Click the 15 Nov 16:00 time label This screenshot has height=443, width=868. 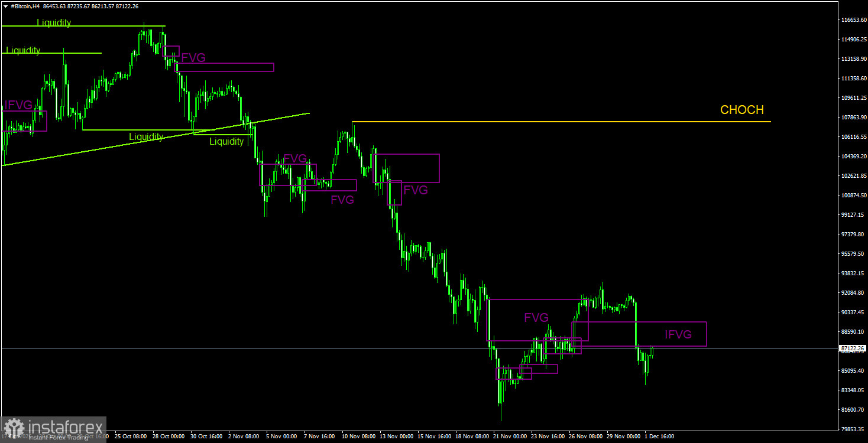(x=433, y=437)
